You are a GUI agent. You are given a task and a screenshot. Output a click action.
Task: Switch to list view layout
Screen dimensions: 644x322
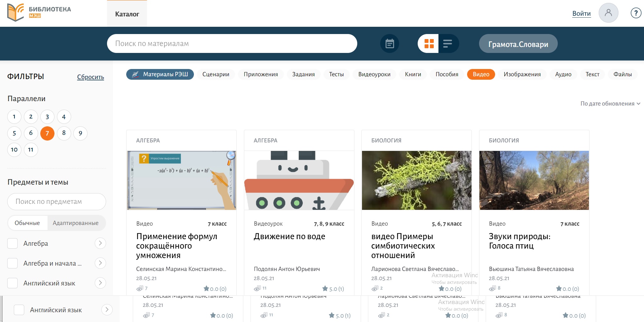click(x=448, y=43)
